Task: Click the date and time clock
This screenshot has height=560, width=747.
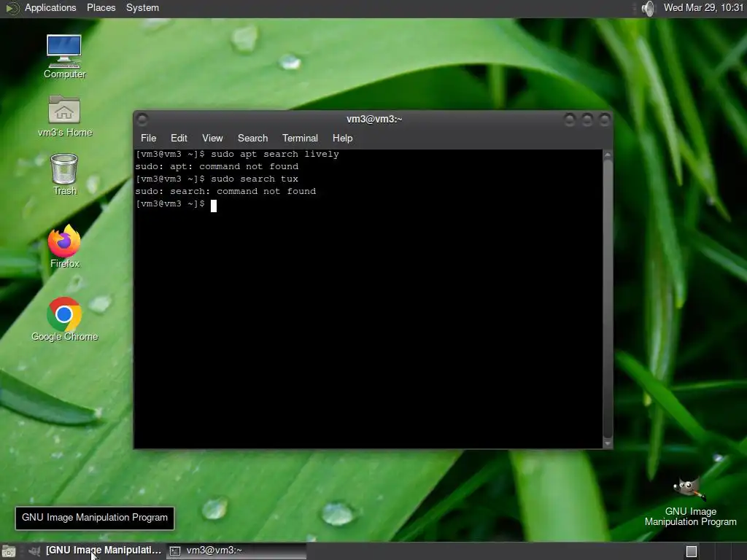Action: (703, 7)
